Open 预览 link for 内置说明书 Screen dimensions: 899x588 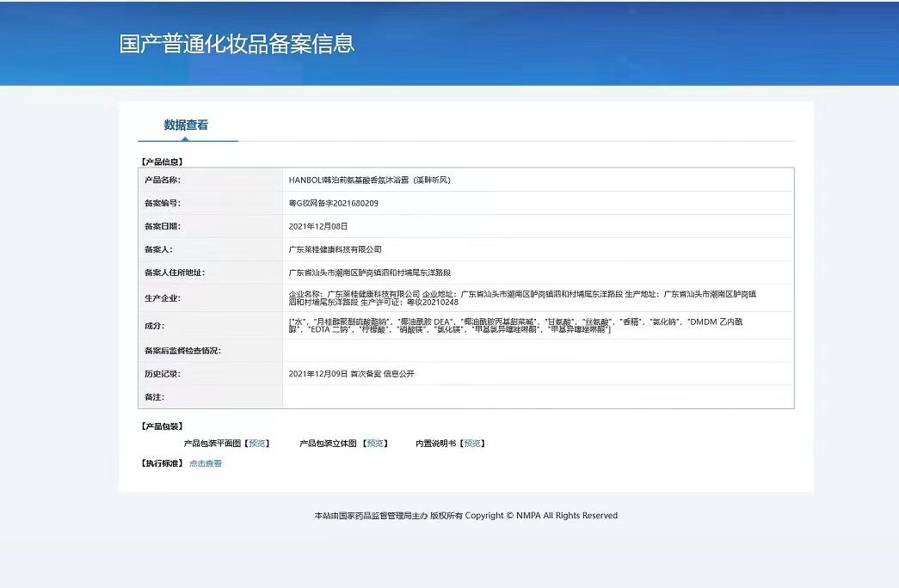(473, 444)
